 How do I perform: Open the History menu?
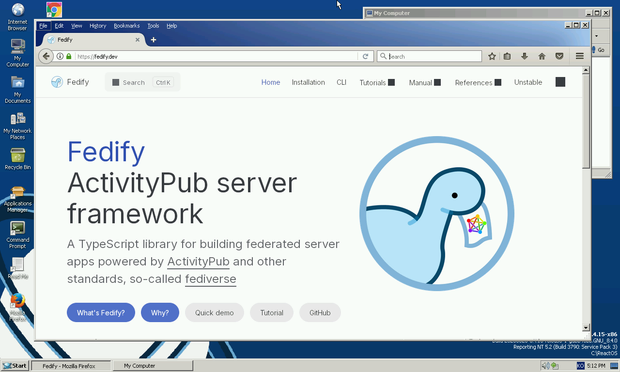(98, 26)
